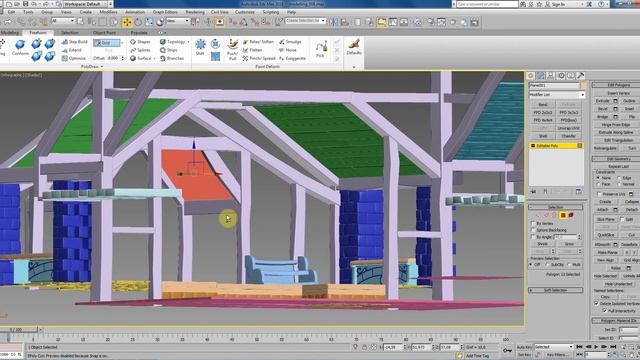The image size is (640, 360).
Task: Choose the Exaggerate brush
Action: pos(292,58)
